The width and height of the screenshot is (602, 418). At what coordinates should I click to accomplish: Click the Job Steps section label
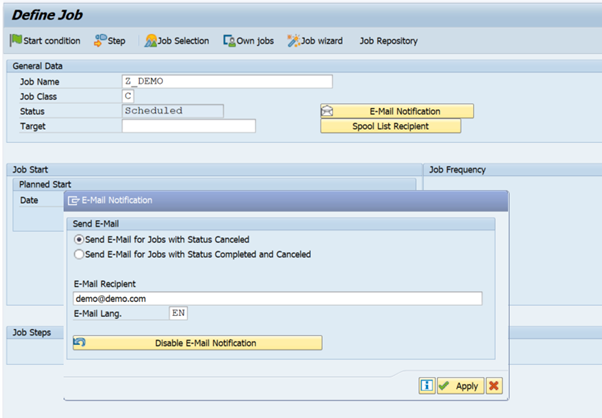[x=32, y=332]
